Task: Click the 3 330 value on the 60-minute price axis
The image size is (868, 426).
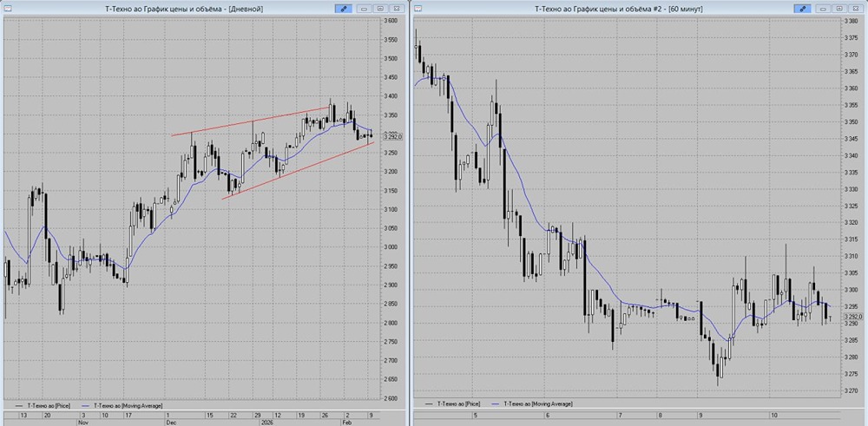Action: click(x=850, y=189)
